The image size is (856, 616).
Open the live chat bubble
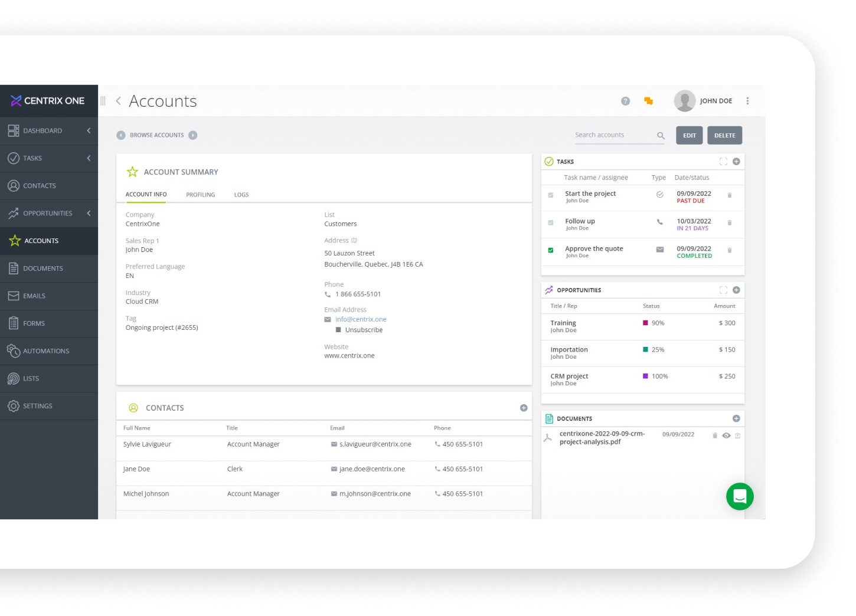coord(740,496)
